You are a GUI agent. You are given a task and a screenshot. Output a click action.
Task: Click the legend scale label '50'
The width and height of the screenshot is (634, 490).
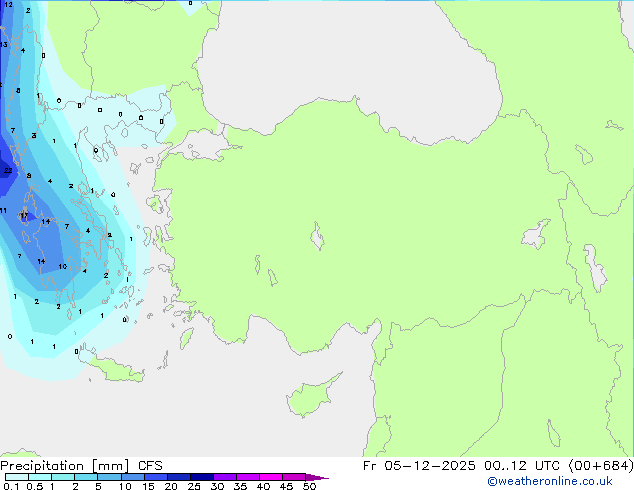pos(309,486)
